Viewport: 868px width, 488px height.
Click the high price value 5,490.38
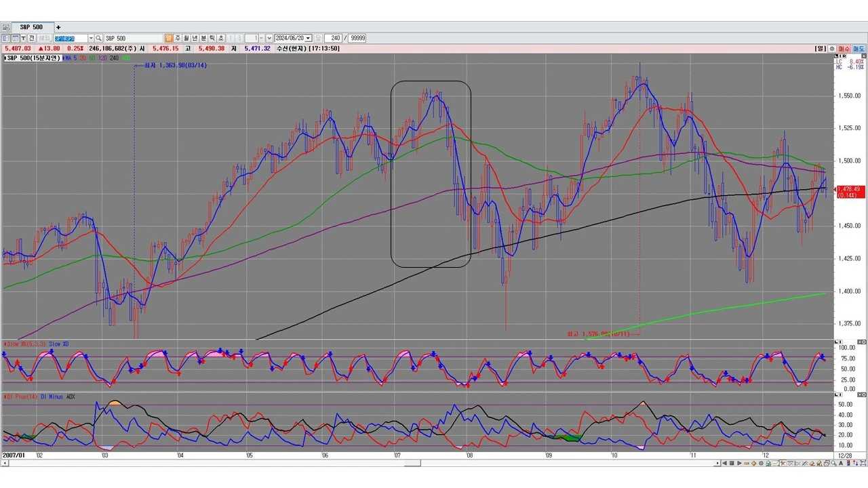click(x=211, y=49)
